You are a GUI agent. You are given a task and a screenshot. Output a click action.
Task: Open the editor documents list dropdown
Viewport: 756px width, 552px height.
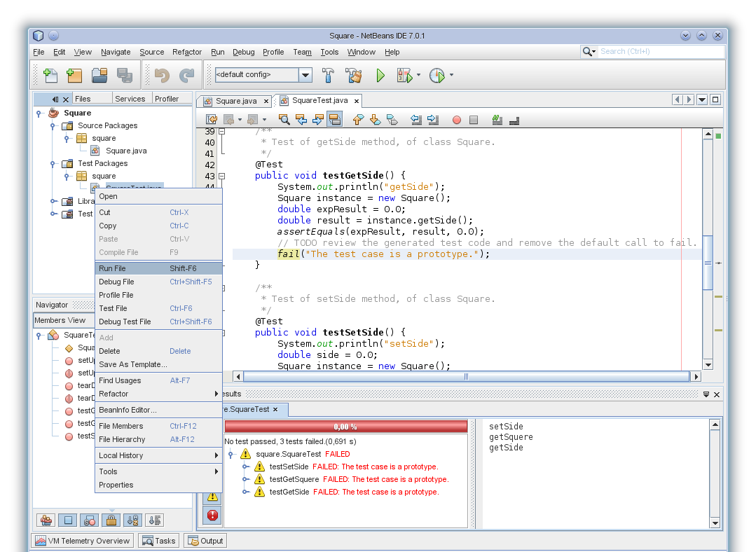(x=702, y=99)
